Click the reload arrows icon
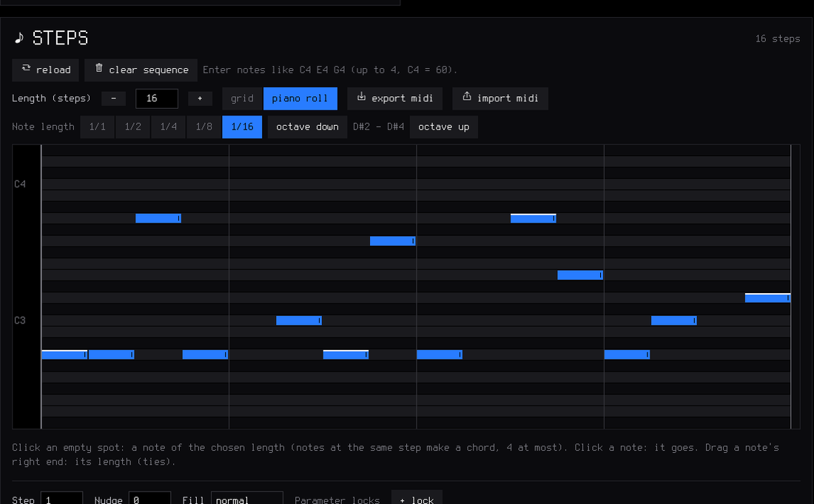 point(26,68)
